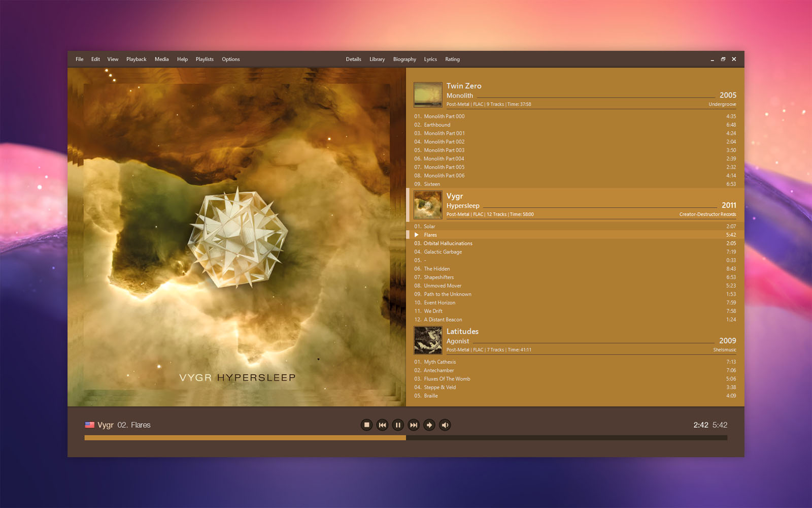This screenshot has width=812, height=508.
Task: Seek within the song progress bar
Action: [x=405, y=437]
